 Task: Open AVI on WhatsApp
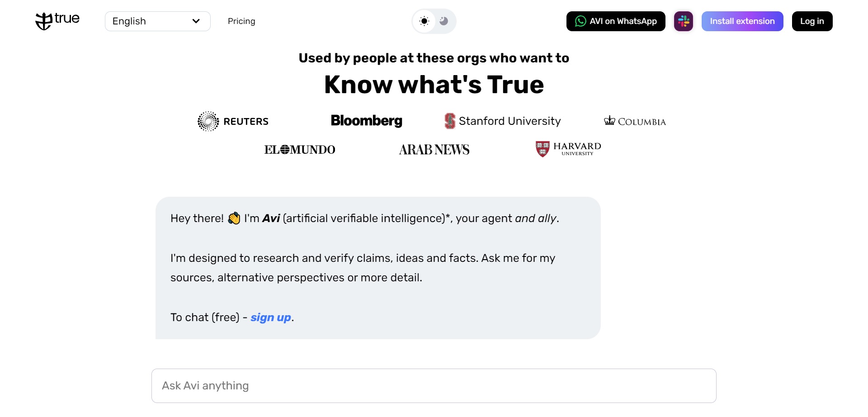tap(616, 21)
